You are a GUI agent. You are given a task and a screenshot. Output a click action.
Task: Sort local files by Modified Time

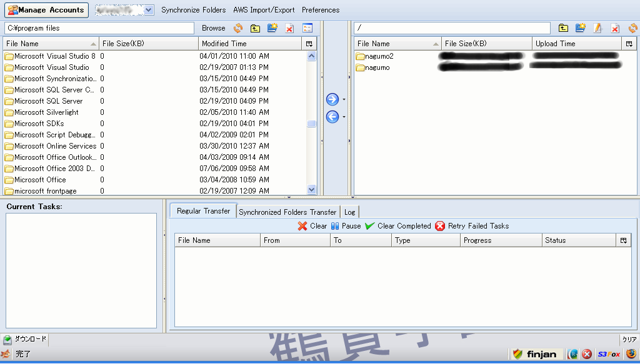250,44
